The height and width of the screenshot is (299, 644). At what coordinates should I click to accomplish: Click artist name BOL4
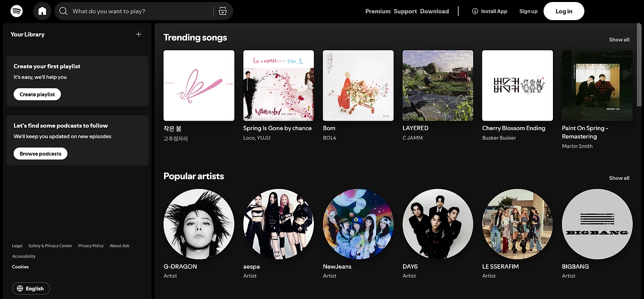click(x=329, y=138)
